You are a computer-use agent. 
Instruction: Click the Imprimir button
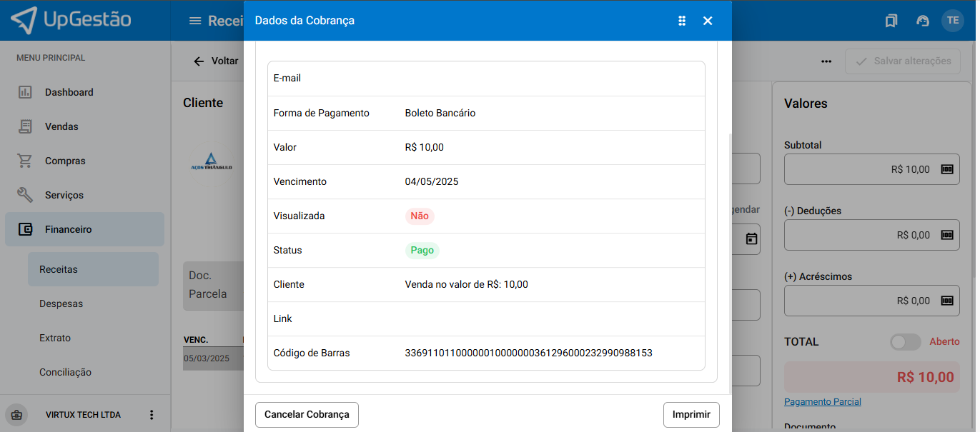691,414
